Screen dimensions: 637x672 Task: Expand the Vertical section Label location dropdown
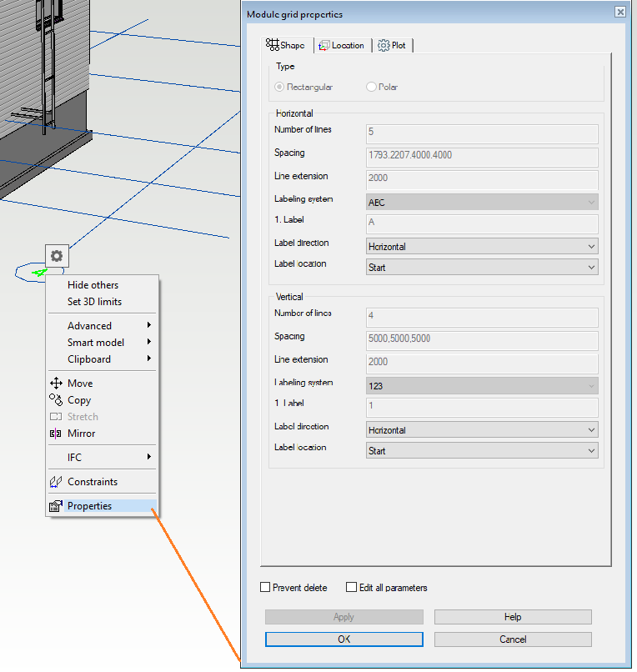(482, 451)
